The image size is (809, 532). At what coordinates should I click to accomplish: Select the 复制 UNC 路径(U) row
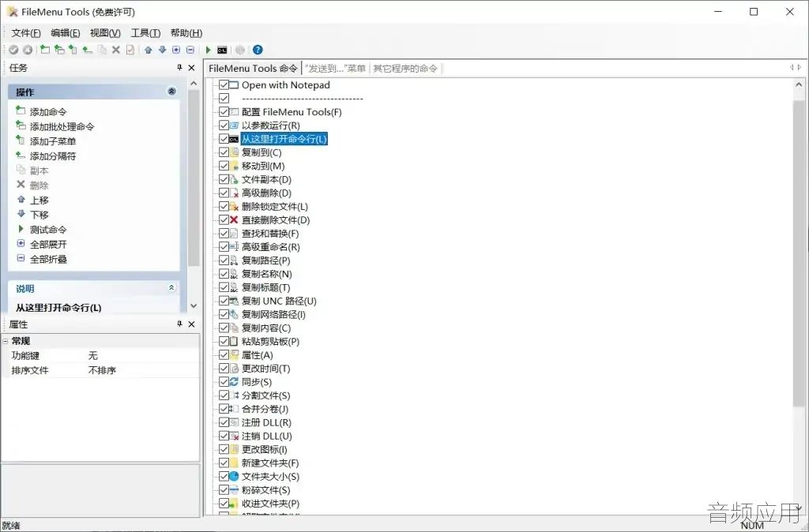pyautogui.click(x=279, y=301)
